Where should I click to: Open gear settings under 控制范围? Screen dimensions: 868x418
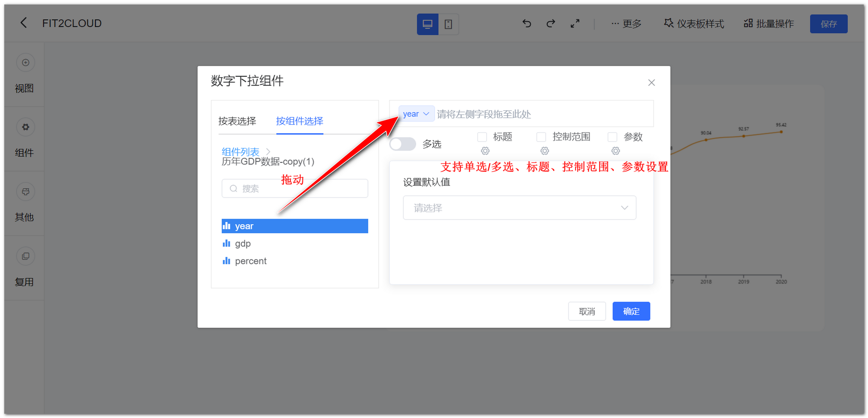[x=545, y=151]
